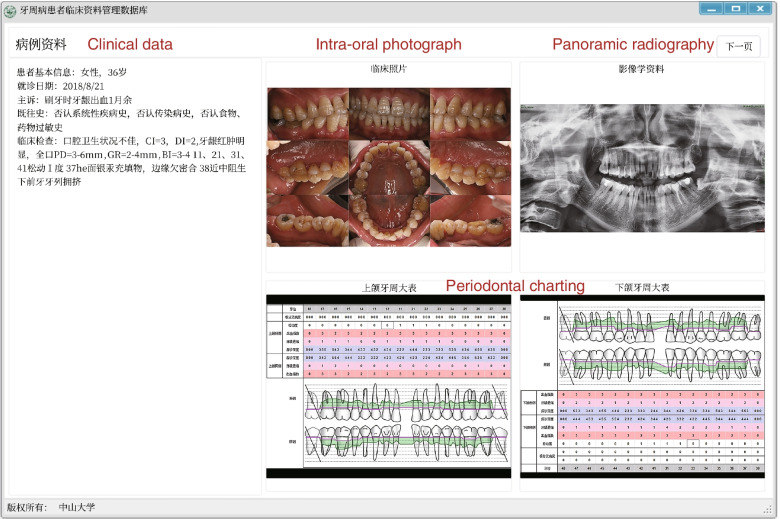Select the upper-left right-side bite photo
Viewport: 780px width, 519px height.
[308, 113]
